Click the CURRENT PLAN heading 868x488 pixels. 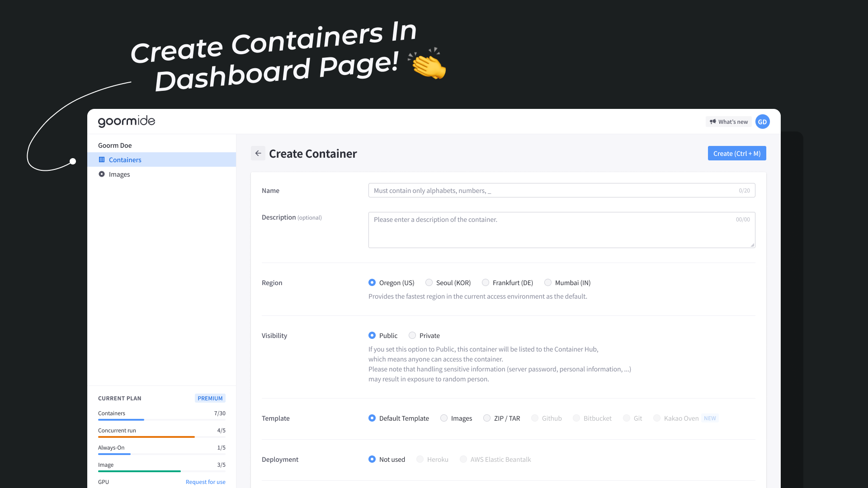[120, 398]
